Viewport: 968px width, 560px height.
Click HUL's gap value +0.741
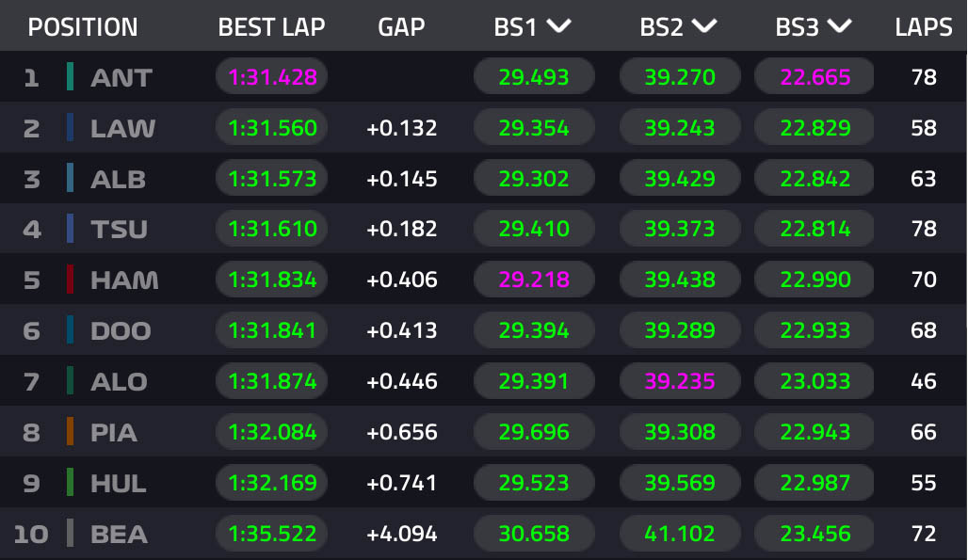(402, 483)
